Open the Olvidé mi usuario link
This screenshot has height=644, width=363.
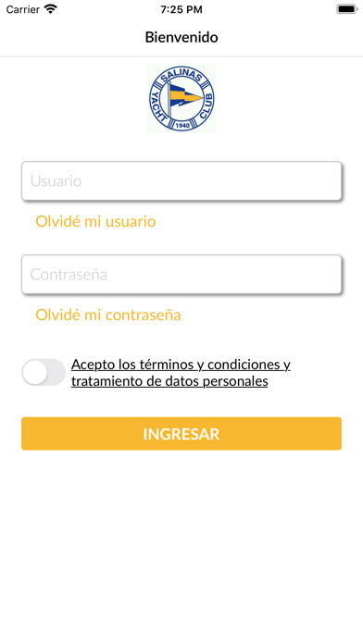pyautogui.click(x=95, y=221)
